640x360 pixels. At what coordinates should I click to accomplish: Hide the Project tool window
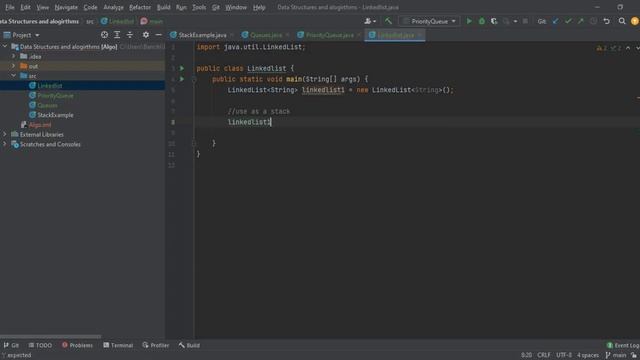pos(158,35)
